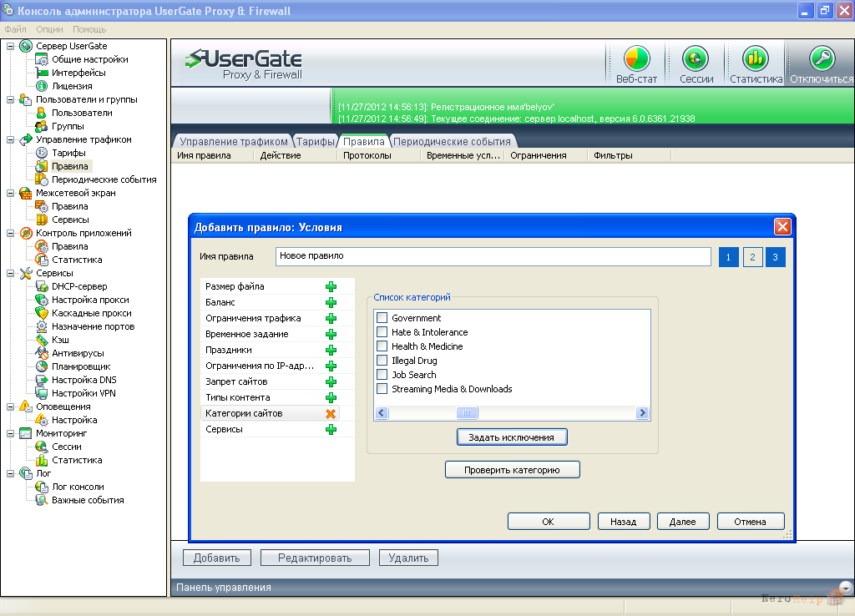Switch to the Тарифы tab
Viewport: 855px width, 616px height.
click(315, 142)
